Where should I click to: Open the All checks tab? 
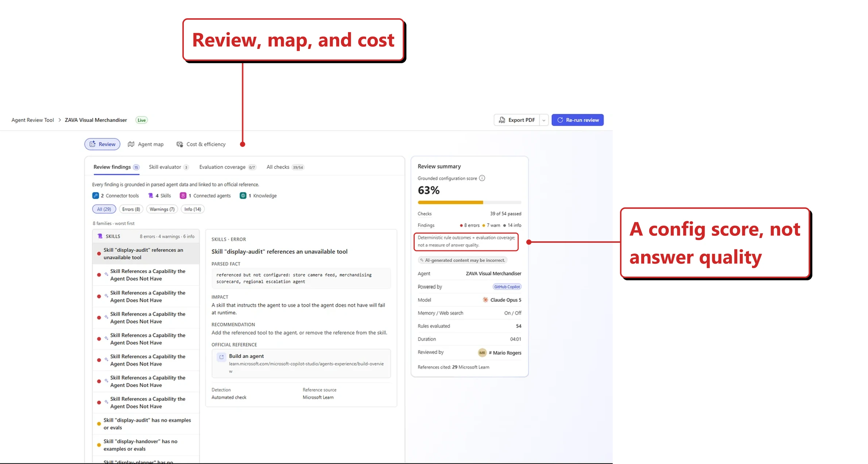[x=285, y=167]
